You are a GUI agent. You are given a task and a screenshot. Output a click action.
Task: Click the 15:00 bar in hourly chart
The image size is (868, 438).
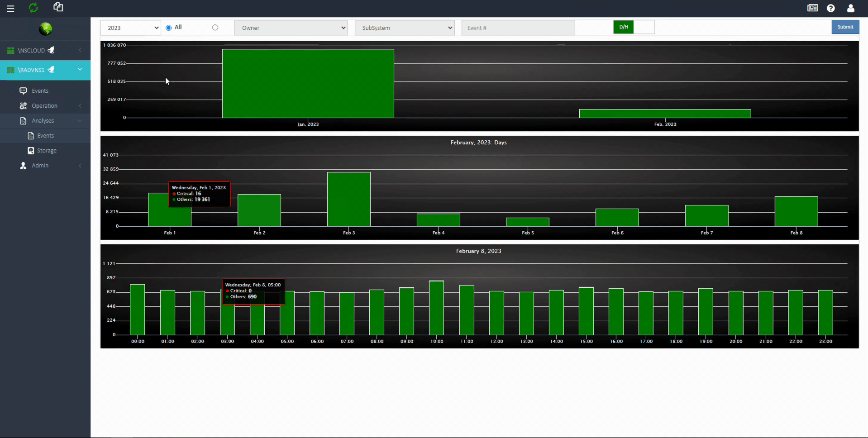tap(587, 311)
